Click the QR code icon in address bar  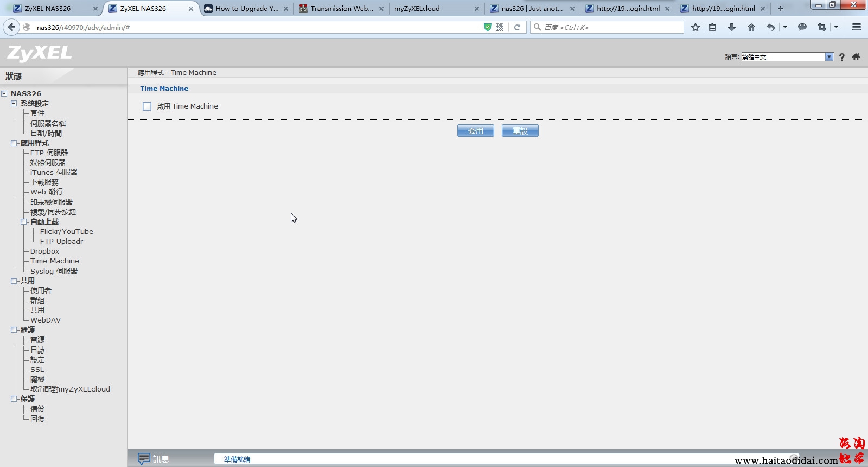coord(500,27)
